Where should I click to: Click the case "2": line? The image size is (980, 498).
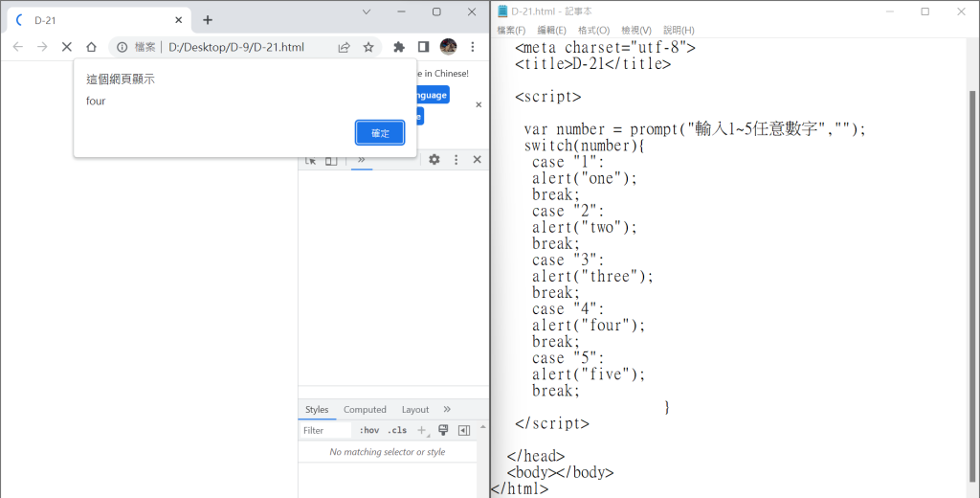pos(568,211)
